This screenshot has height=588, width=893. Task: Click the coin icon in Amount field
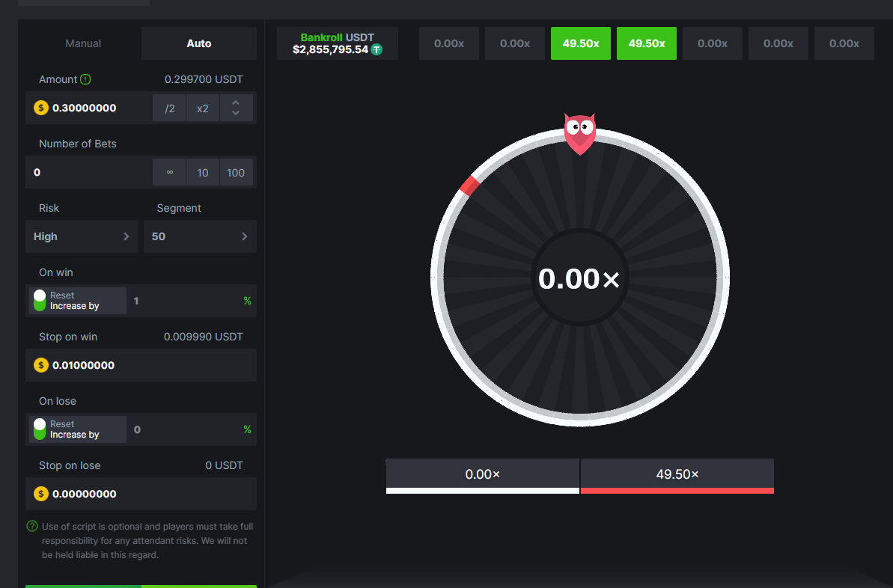coord(41,108)
